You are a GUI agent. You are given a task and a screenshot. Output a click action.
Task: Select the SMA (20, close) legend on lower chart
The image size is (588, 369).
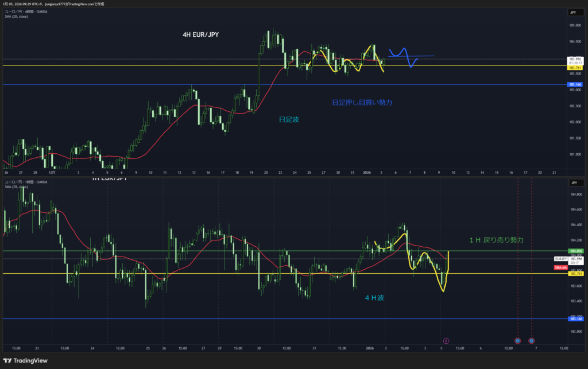click(16, 187)
